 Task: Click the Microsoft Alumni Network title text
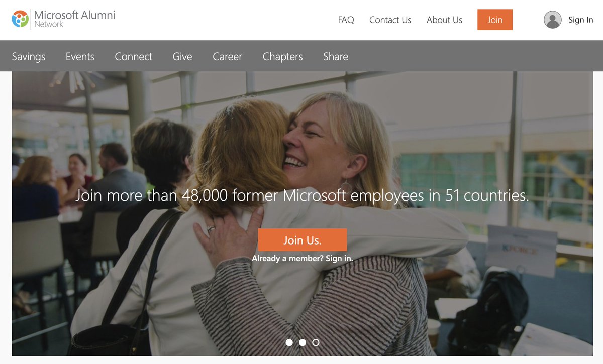(74, 18)
